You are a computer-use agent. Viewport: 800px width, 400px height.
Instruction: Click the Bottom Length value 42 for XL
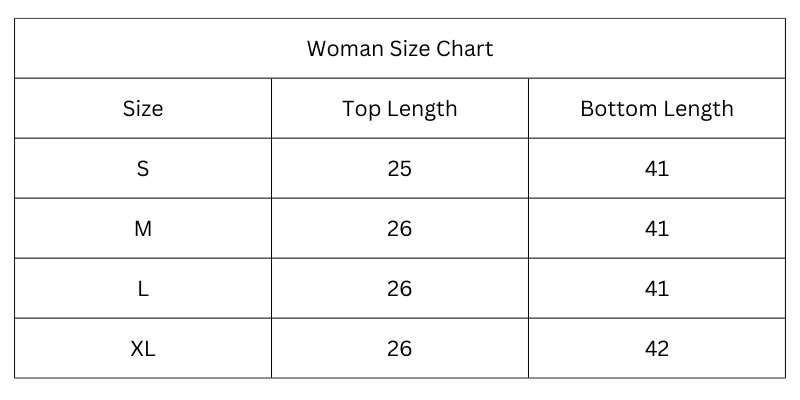point(657,348)
